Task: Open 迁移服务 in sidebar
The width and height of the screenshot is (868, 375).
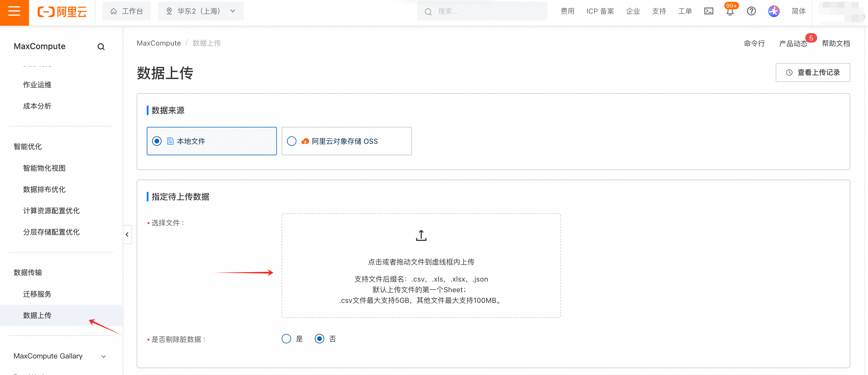Action: click(37, 294)
